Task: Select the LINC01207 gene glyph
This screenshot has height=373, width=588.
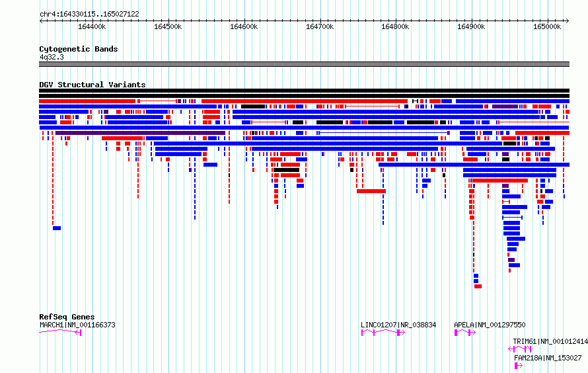Action: coord(383,333)
